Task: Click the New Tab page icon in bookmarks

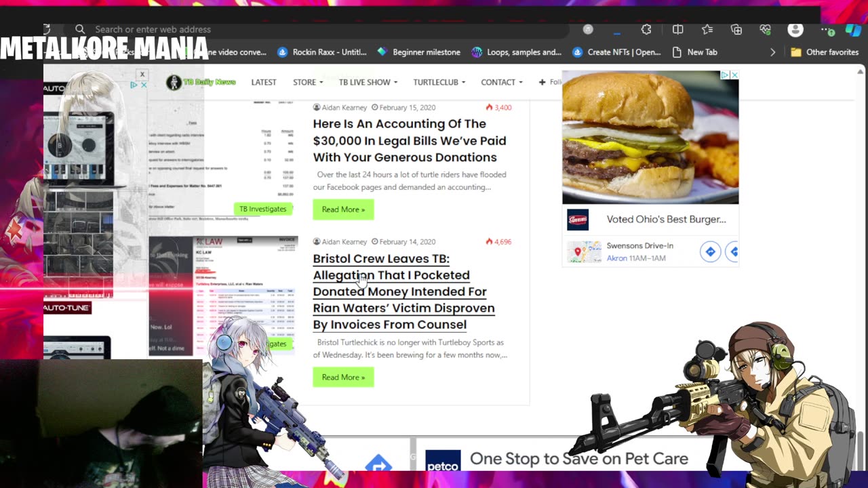Action: 677,52
